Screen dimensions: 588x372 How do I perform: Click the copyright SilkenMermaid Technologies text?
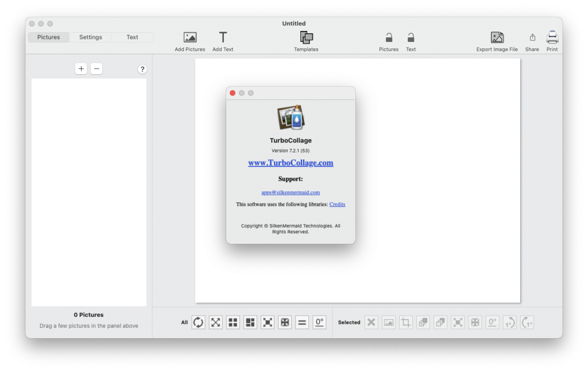(291, 229)
